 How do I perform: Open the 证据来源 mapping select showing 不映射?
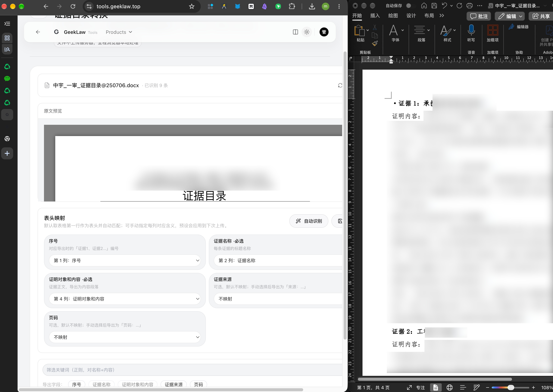tap(278, 299)
